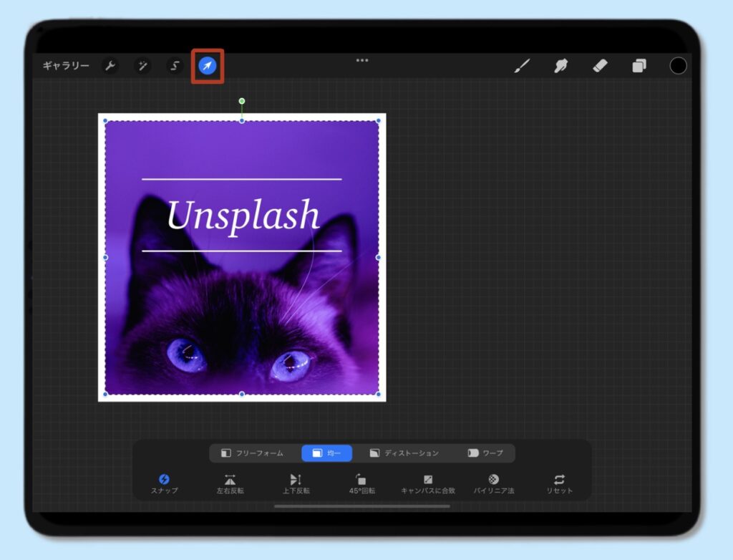Click top-right corner transform handle
The width and height of the screenshot is (733, 560).
378,121
